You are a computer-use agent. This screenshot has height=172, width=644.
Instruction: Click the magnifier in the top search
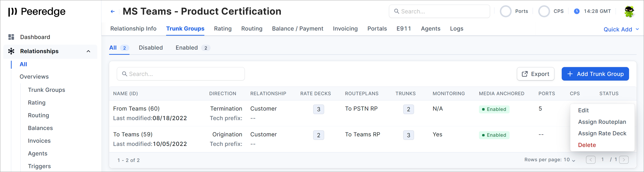(x=397, y=11)
